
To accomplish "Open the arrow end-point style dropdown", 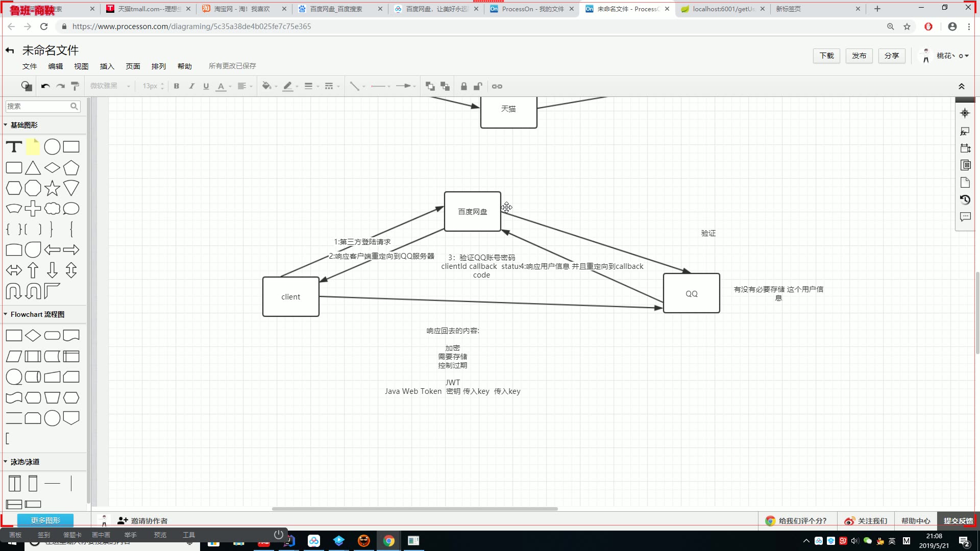I will point(406,86).
